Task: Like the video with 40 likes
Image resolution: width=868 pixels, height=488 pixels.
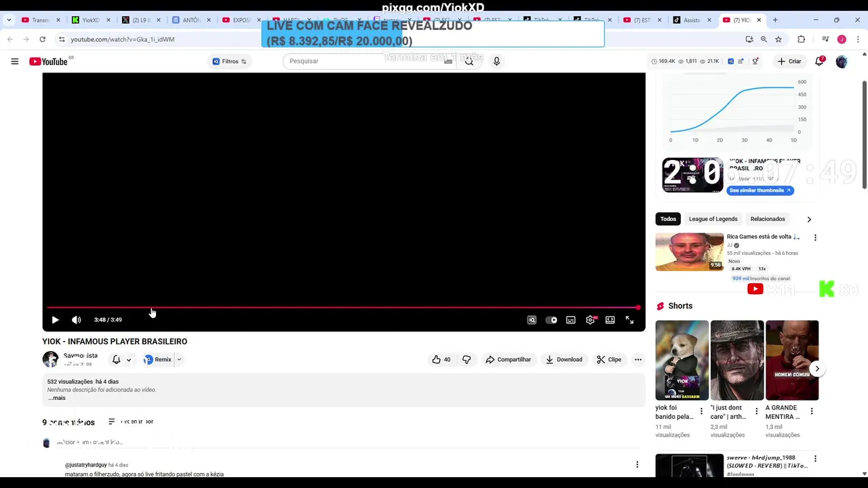Action: point(441,359)
